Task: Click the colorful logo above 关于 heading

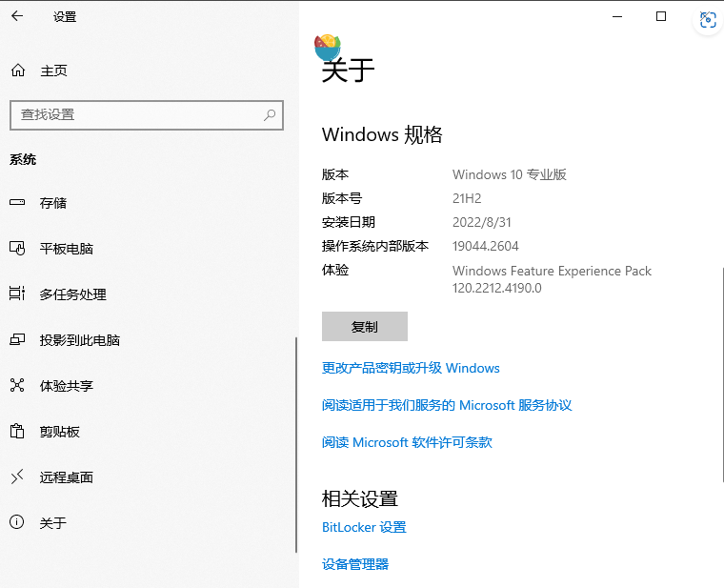Action: [327, 45]
